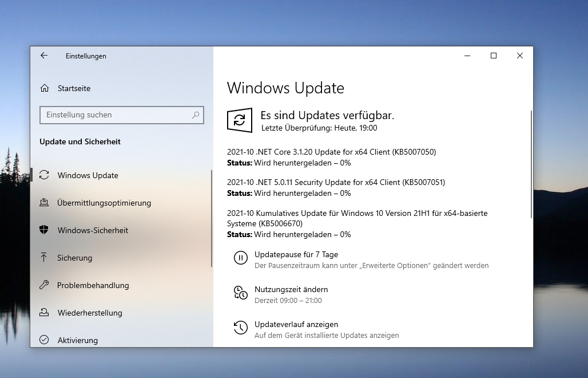Maximize the Einstellungen window
The width and height of the screenshot is (588, 378).
click(x=494, y=56)
